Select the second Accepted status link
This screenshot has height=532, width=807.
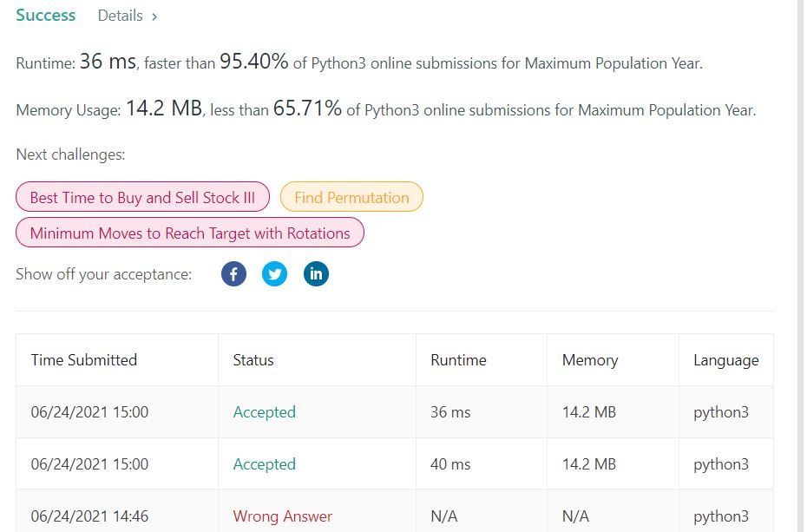click(265, 464)
